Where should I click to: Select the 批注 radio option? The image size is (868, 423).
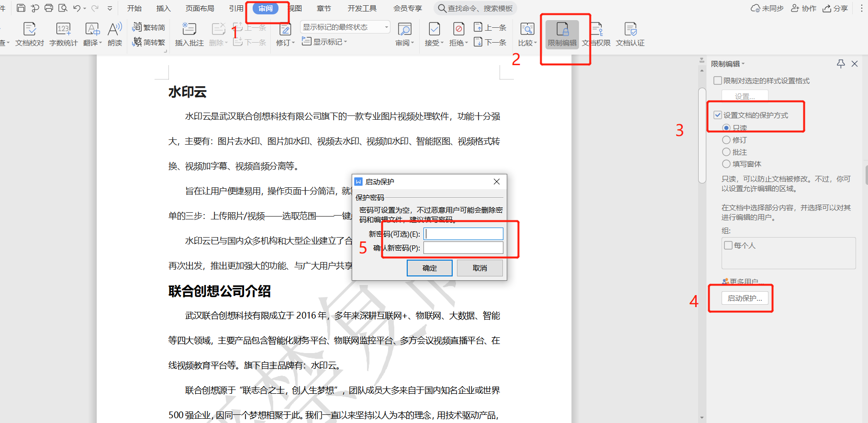click(726, 152)
